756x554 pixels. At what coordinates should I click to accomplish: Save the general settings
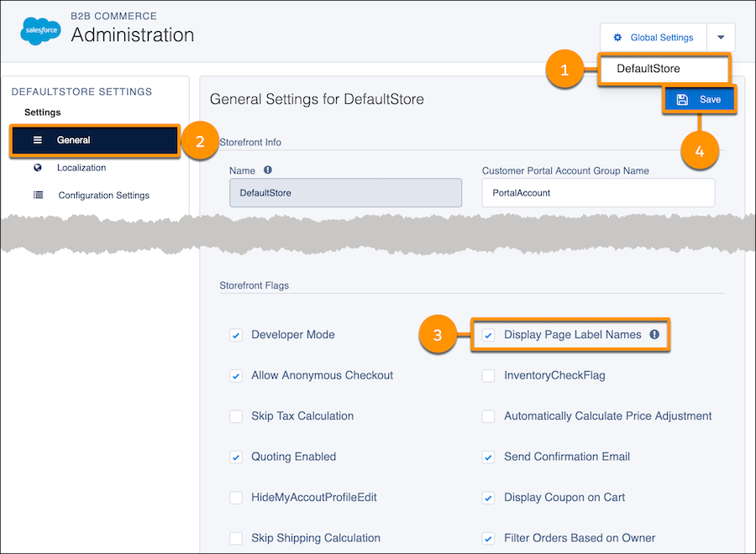click(x=700, y=100)
